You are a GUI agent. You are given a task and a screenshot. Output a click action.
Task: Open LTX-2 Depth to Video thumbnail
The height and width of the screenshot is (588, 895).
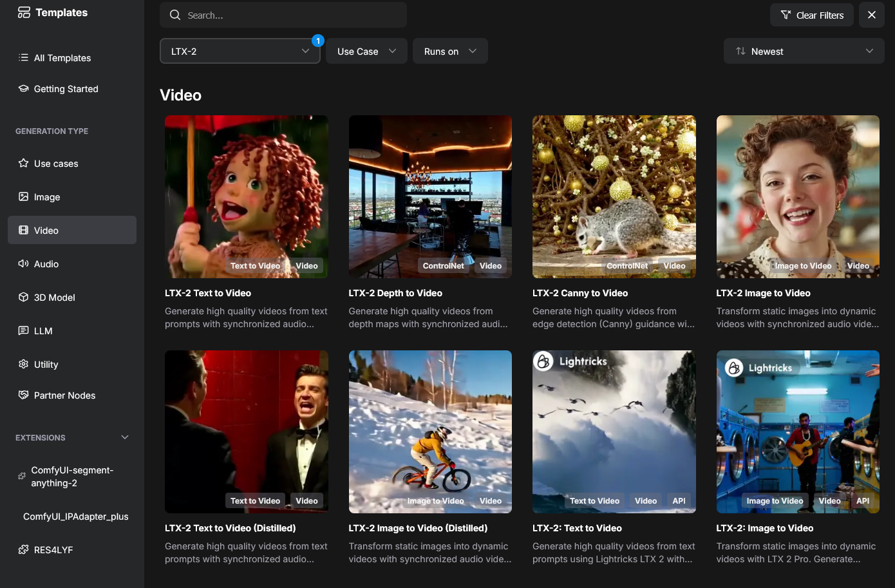click(430, 196)
